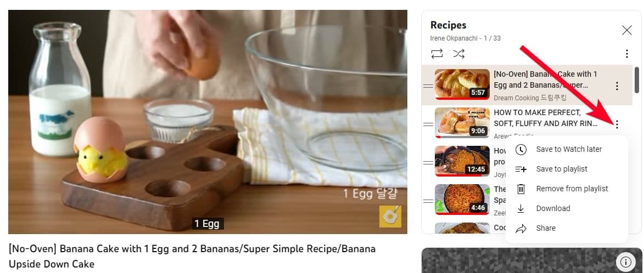
Task: Click the playlist panel scrollbar
Action: (637, 80)
